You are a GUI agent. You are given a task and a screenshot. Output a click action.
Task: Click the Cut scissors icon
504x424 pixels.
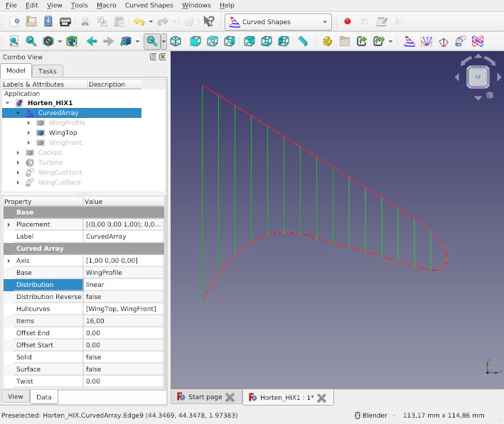tap(85, 21)
